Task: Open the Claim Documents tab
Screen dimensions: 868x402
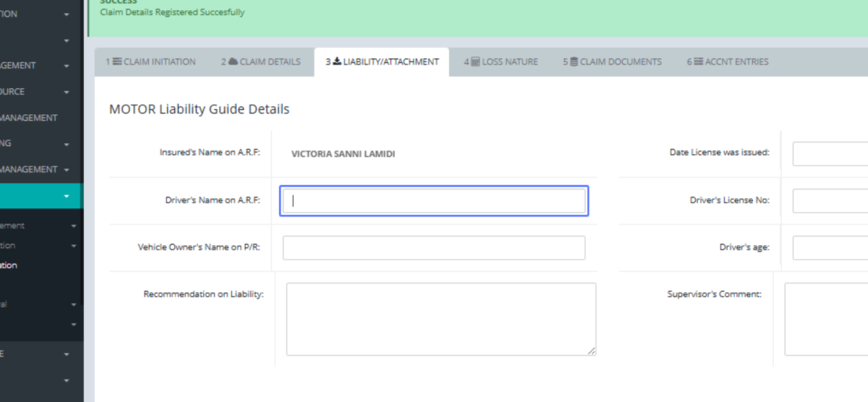Action: point(612,62)
